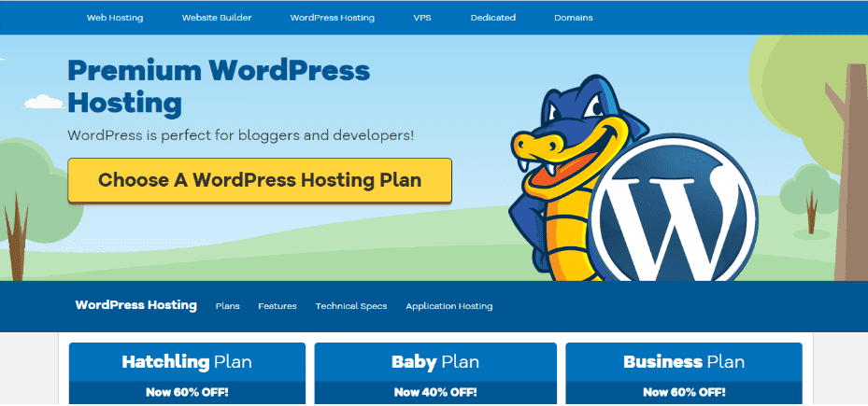Select the WordPress Hosting sub-navigation title
This screenshot has height=406, width=868.
pyautogui.click(x=136, y=305)
